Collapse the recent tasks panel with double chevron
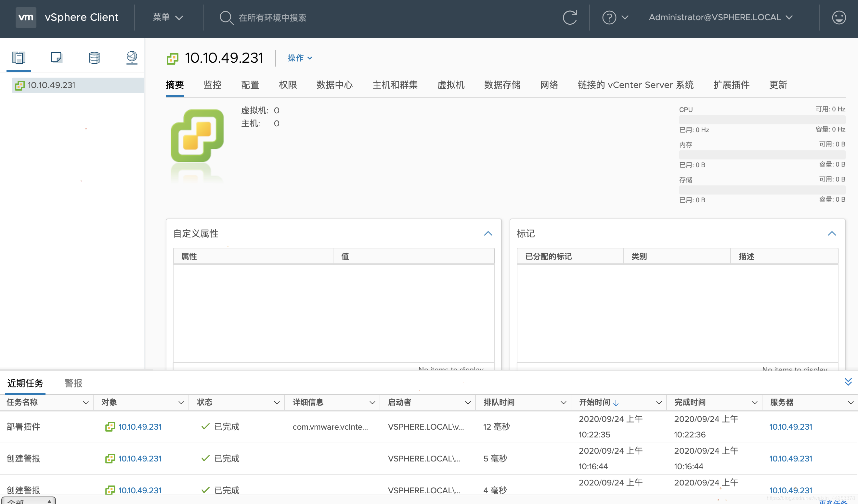 point(848,382)
